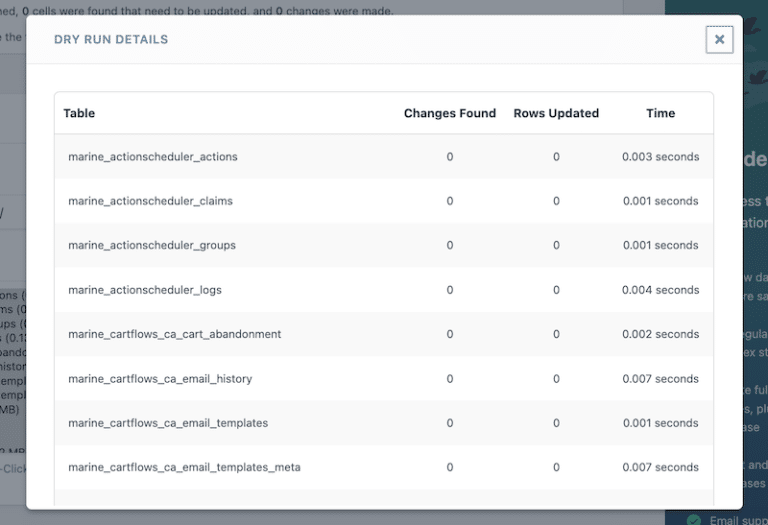Select the marine_cartflows_ca_cart_abandonment row
This screenshot has height=525, width=768.
click(175, 334)
